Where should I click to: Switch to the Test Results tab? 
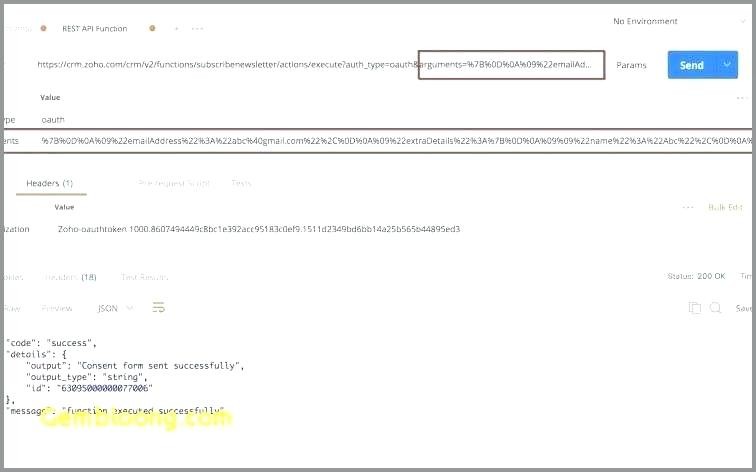(144, 277)
